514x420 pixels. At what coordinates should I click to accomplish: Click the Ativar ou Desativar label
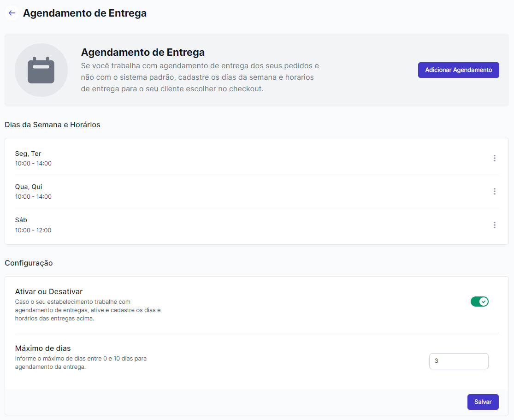point(49,291)
